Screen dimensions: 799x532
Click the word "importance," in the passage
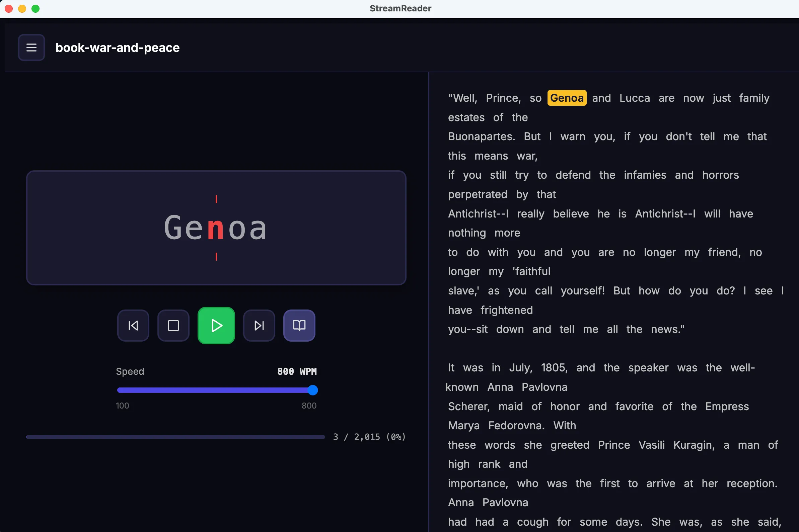click(x=478, y=483)
